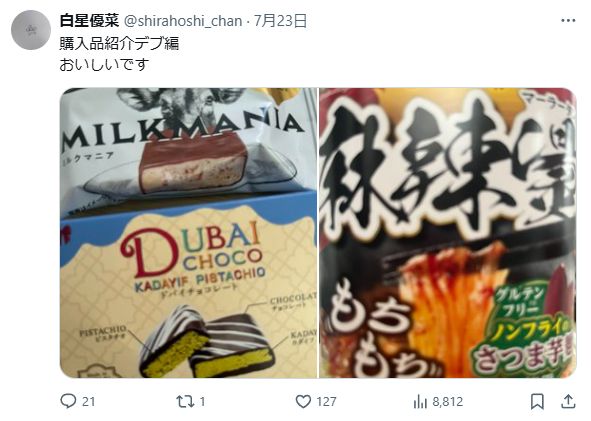Share the post via upload arrow icon
Screen dimensions: 591x421
(568, 401)
